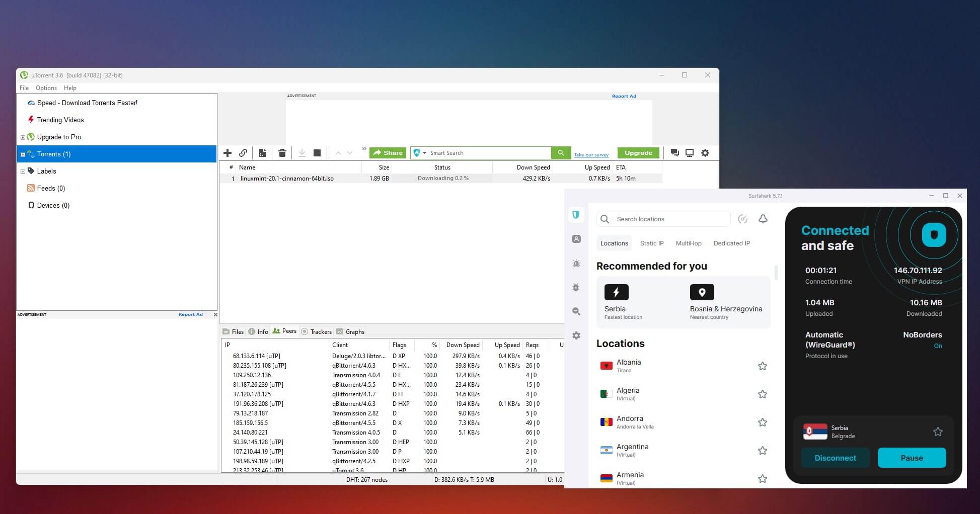Click the Surfshark VPN shield sidebar icon
The height and width of the screenshot is (514, 980).
(x=576, y=215)
